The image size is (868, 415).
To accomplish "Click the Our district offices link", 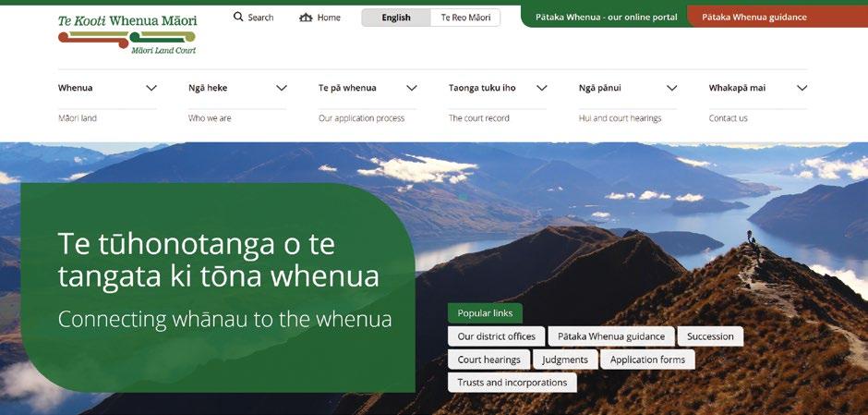I will [496, 336].
